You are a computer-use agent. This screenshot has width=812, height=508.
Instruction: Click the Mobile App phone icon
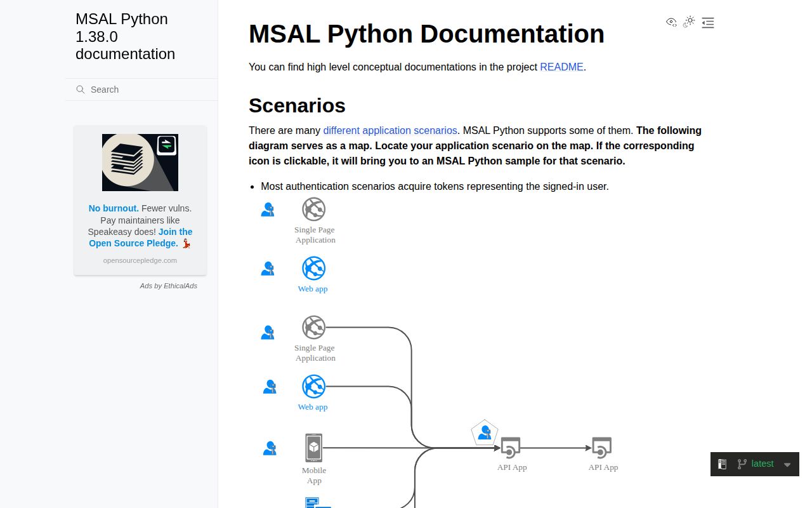pos(313,448)
